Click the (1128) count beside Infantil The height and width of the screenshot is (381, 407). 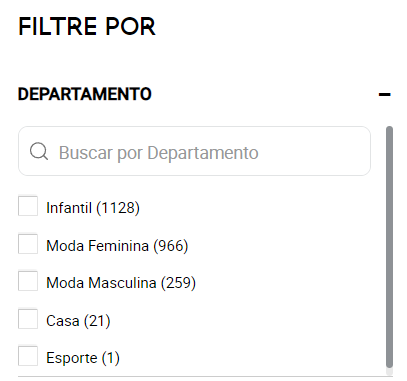[118, 208]
